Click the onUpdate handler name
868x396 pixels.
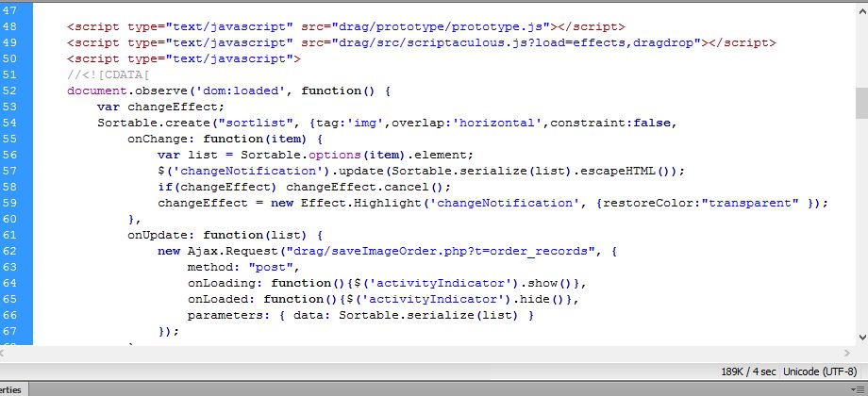coord(160,235)
